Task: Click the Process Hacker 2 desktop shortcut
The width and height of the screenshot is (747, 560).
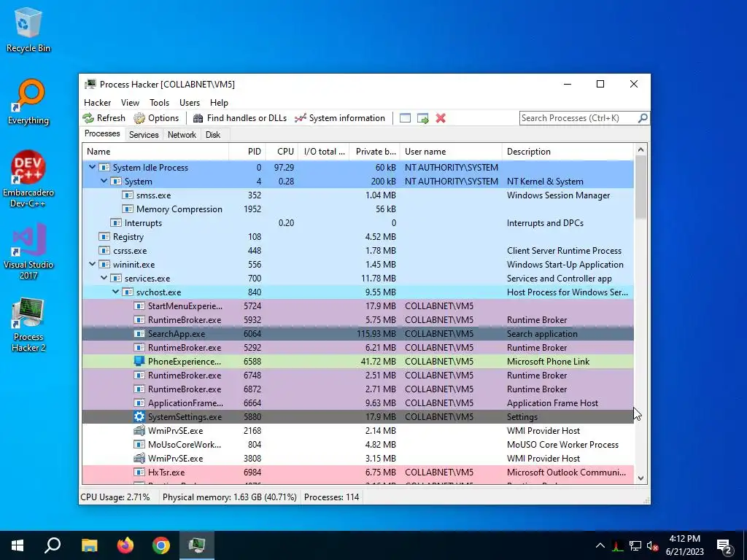Action: pos(28,324)
